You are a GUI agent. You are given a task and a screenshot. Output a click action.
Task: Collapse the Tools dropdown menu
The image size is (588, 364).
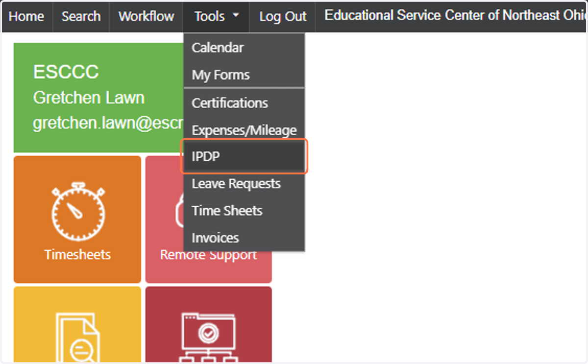(x=216, y=17)
